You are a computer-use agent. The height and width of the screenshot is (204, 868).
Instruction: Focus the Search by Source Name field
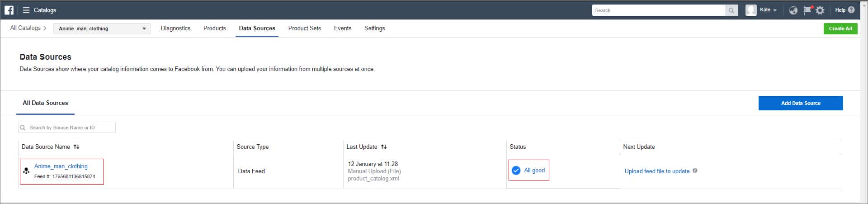coord(70,128)
